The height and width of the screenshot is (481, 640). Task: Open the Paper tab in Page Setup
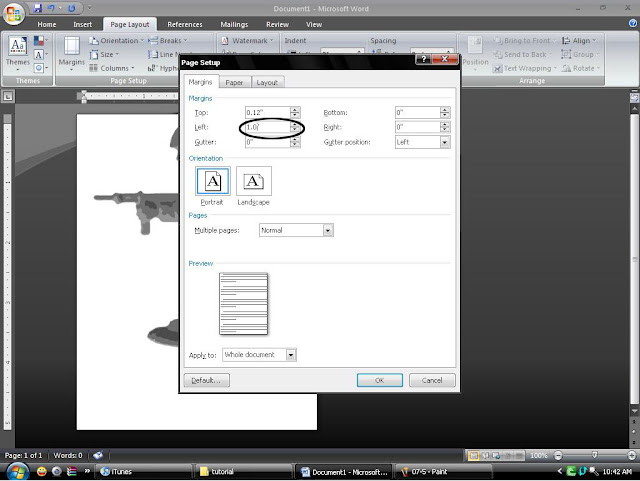point(234,82)
